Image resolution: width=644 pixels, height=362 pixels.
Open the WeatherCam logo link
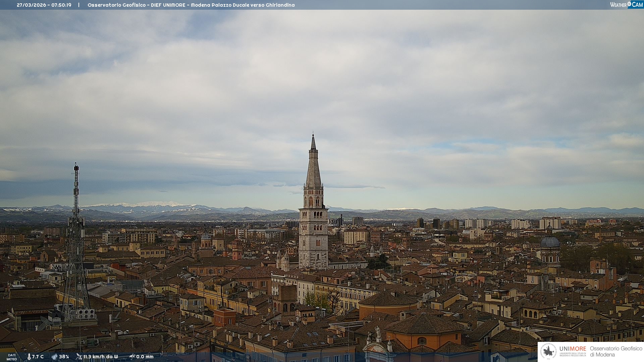tap(626, 5)
